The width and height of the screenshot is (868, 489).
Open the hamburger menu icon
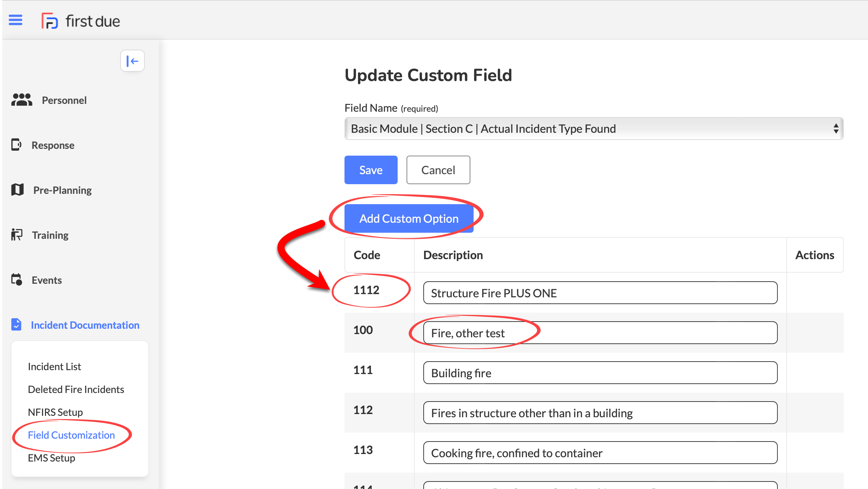click(15, 20)
